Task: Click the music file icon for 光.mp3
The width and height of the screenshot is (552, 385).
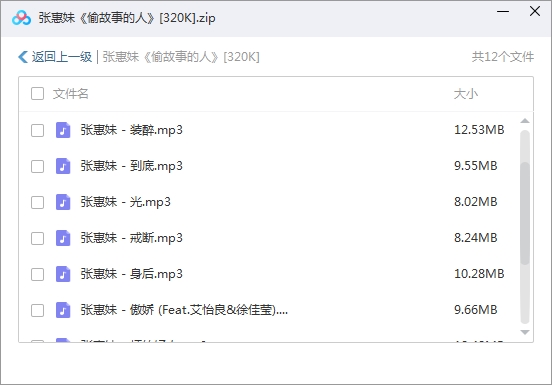Action: [63, 202]
